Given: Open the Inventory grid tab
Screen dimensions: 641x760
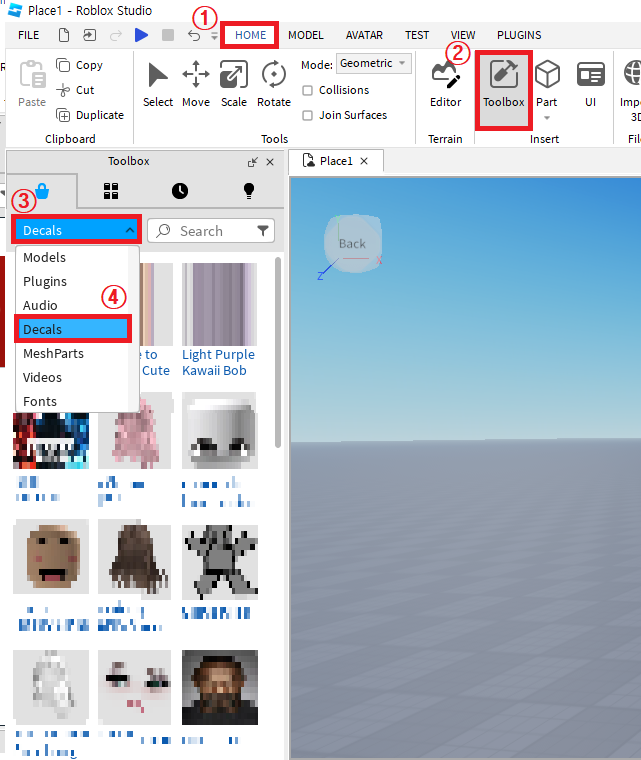Looking at the screenshot, I should pos(111,191).
